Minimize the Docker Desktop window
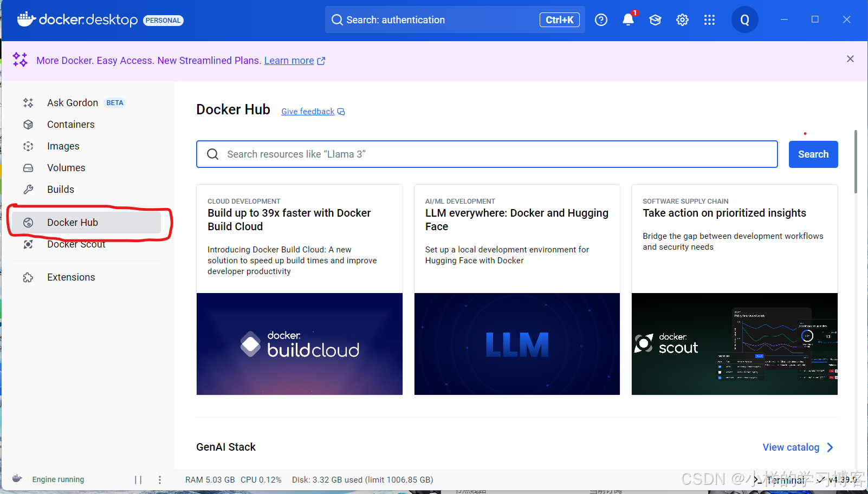868x494 pixels. [784, 19]
